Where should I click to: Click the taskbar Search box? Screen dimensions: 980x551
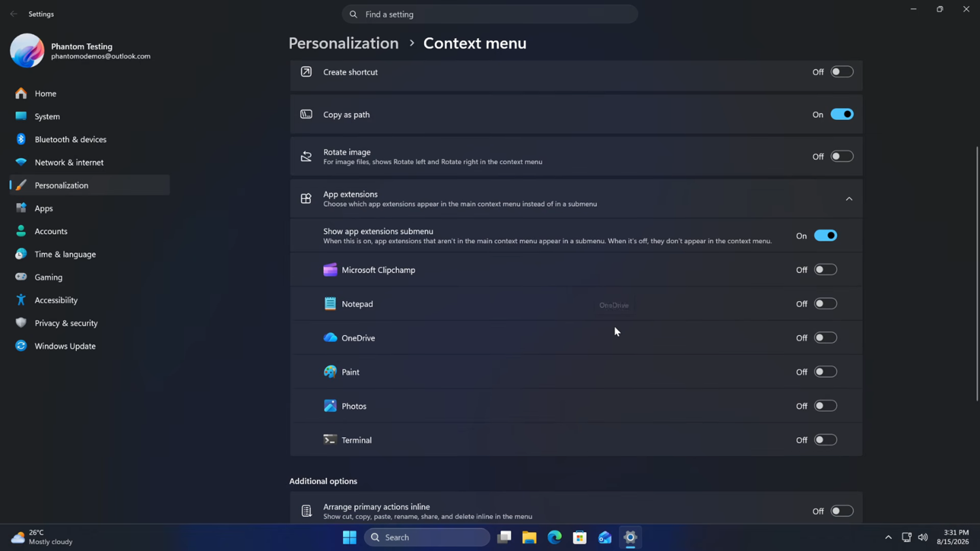(x=427, y=537)
